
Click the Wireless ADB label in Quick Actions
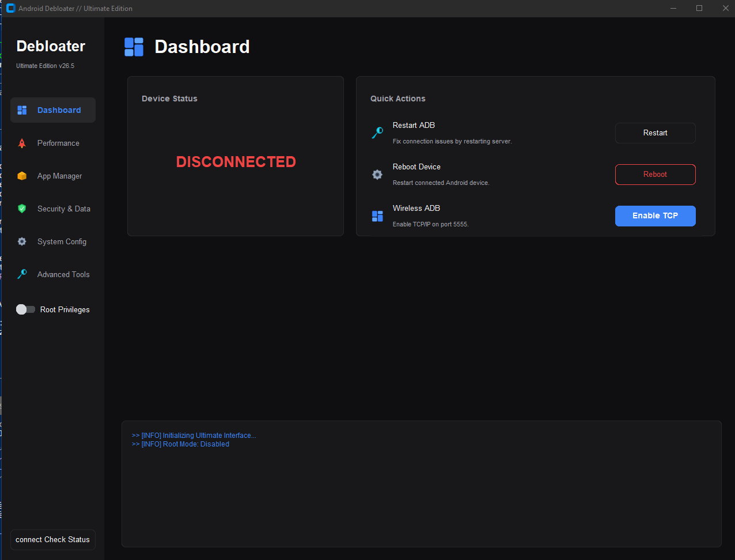pos(416,208)
